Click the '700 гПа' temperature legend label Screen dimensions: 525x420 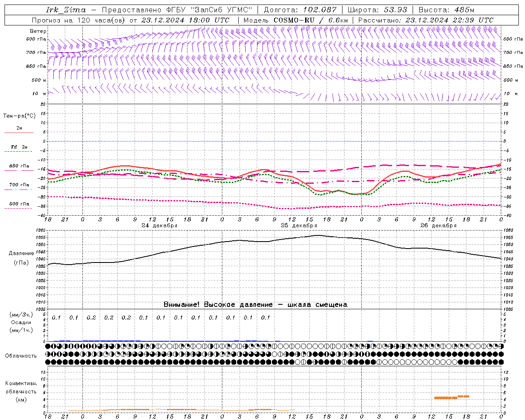click(x=19, y=185)
